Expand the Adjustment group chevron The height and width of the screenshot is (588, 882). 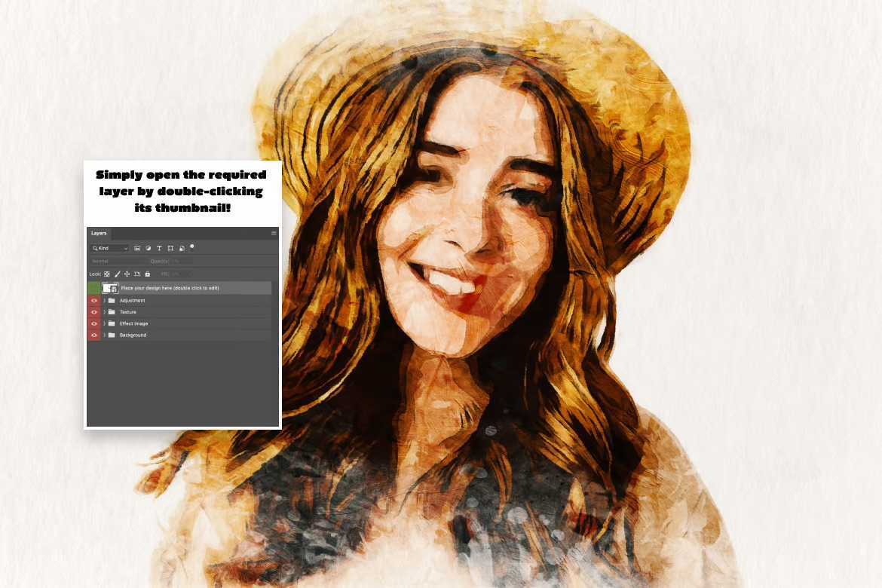(104, 301)
